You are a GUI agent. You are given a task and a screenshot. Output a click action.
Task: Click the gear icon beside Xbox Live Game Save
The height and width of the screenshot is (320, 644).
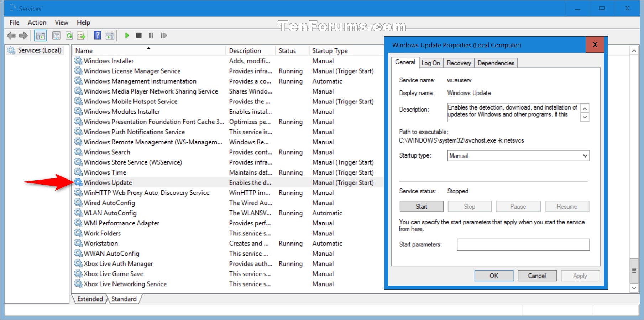tap(78, 274)
